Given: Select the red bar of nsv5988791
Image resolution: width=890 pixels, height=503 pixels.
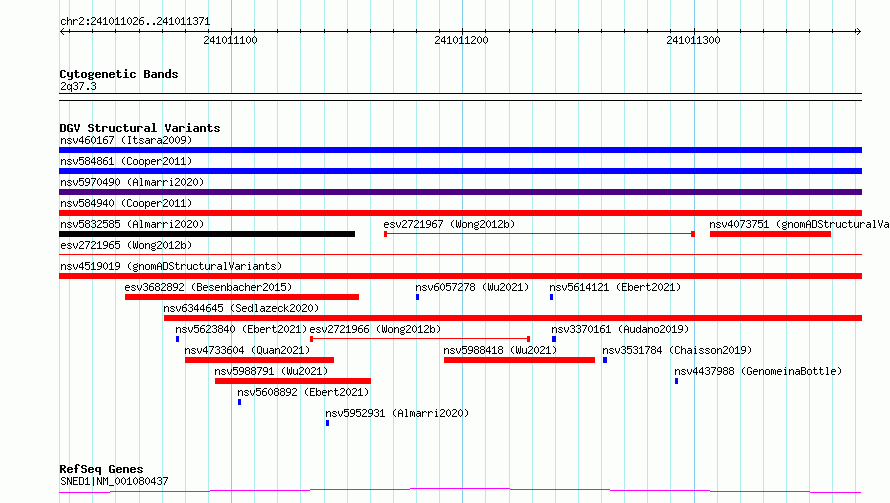Looking at the screenshot, I should tap(293, 381).
